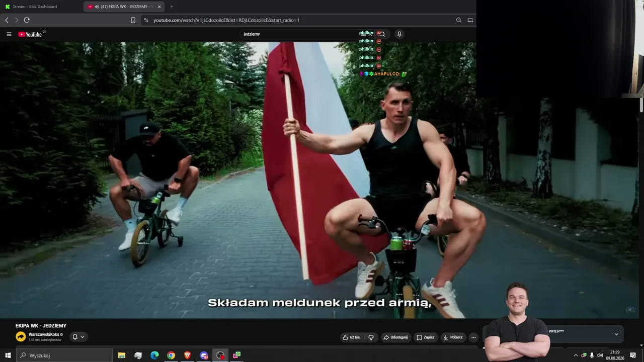Launch Google Chrome from the taskbar
Screen dimensions: 644x362
(171, 355)
